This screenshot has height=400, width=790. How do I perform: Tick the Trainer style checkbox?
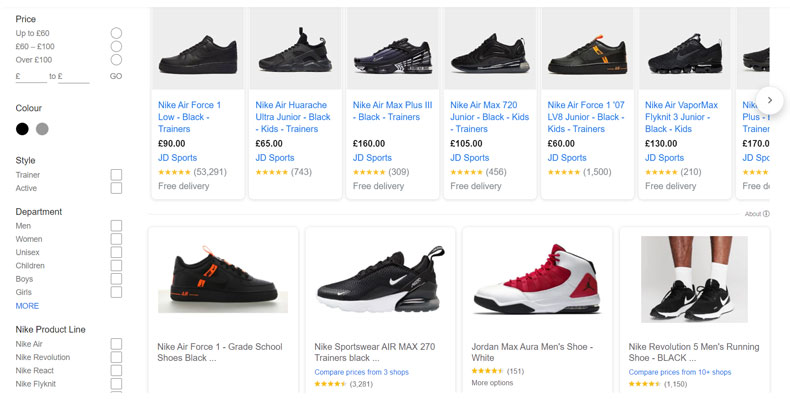click(116, 175)
